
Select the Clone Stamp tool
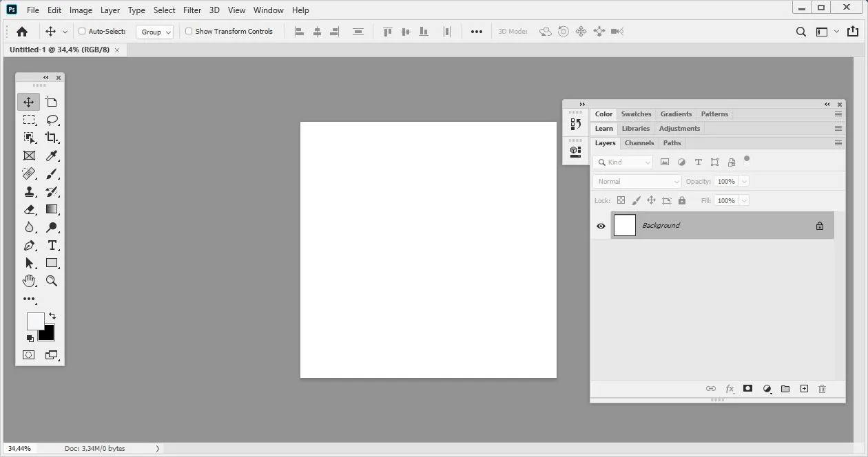[28, 191]
